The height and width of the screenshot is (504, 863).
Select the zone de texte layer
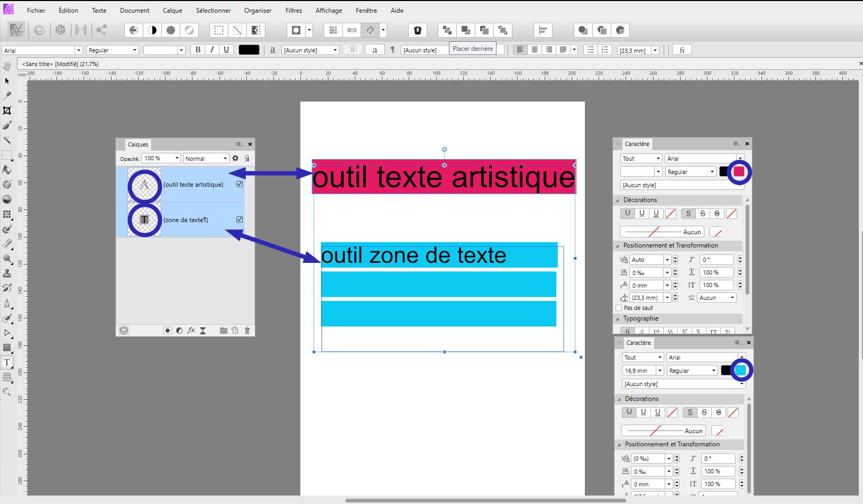(x=180, y=219)
